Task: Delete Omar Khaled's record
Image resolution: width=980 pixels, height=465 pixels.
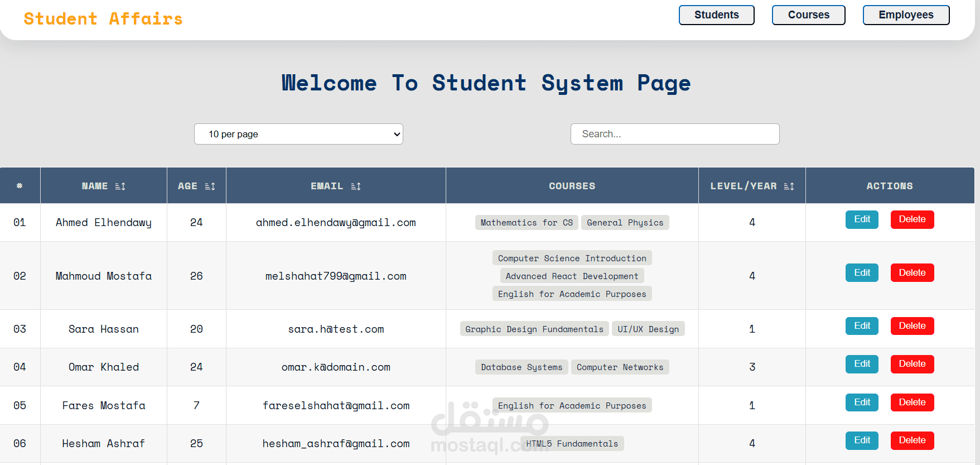Action: pyautogui.click(x=912, y=364)
